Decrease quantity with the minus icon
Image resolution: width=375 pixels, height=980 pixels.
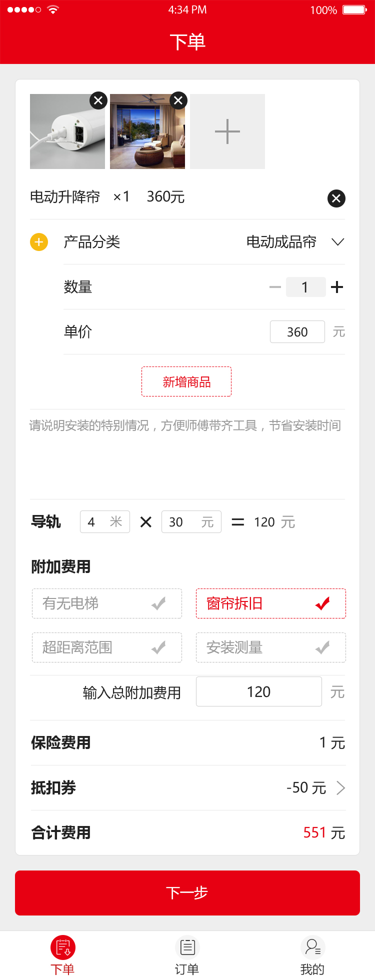pos(275,287)
